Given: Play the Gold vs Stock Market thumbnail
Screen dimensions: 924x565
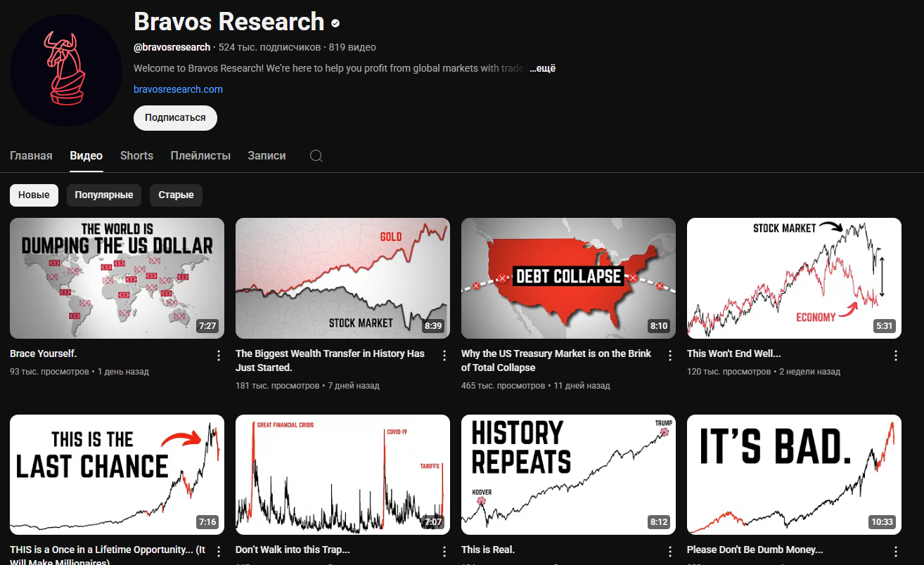Looking at the screenshot, I should point(342,278).
